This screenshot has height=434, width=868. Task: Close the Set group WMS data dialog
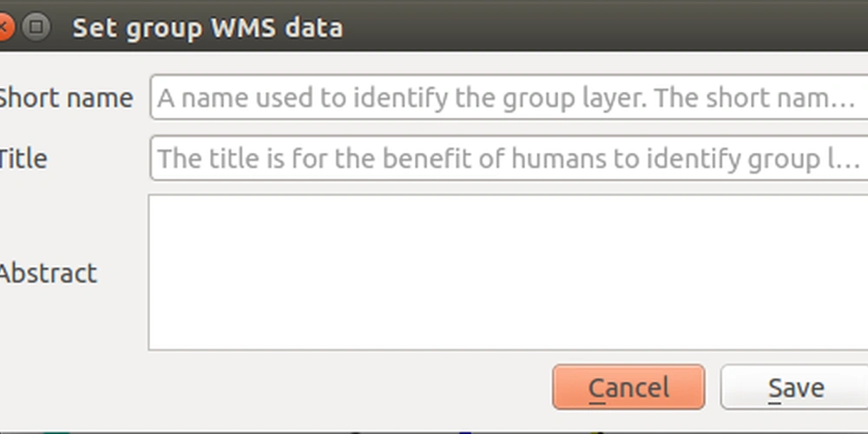coord(3,27)
